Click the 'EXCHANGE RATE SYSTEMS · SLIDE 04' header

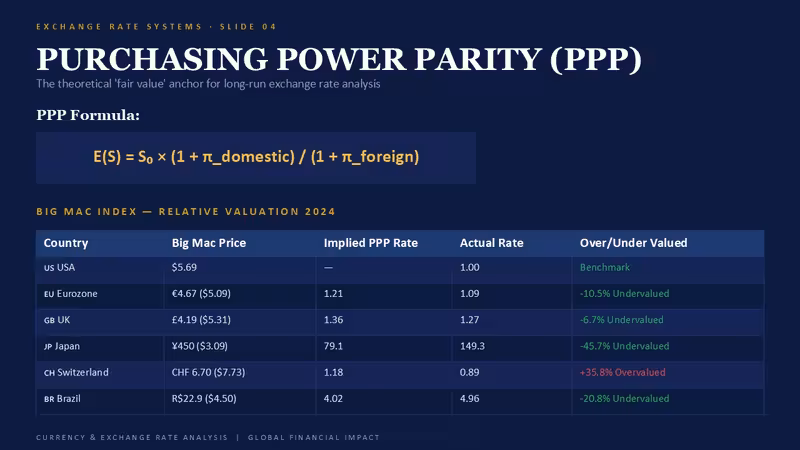(x=156, y=27)
